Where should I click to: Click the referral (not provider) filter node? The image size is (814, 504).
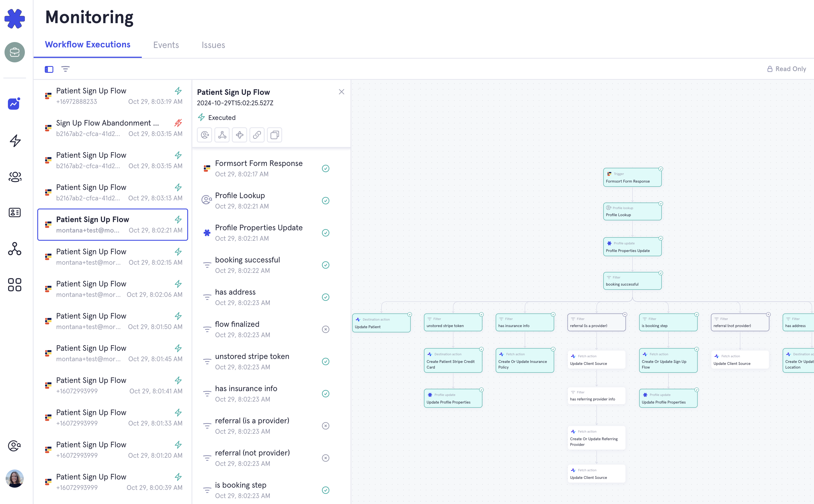740,322
